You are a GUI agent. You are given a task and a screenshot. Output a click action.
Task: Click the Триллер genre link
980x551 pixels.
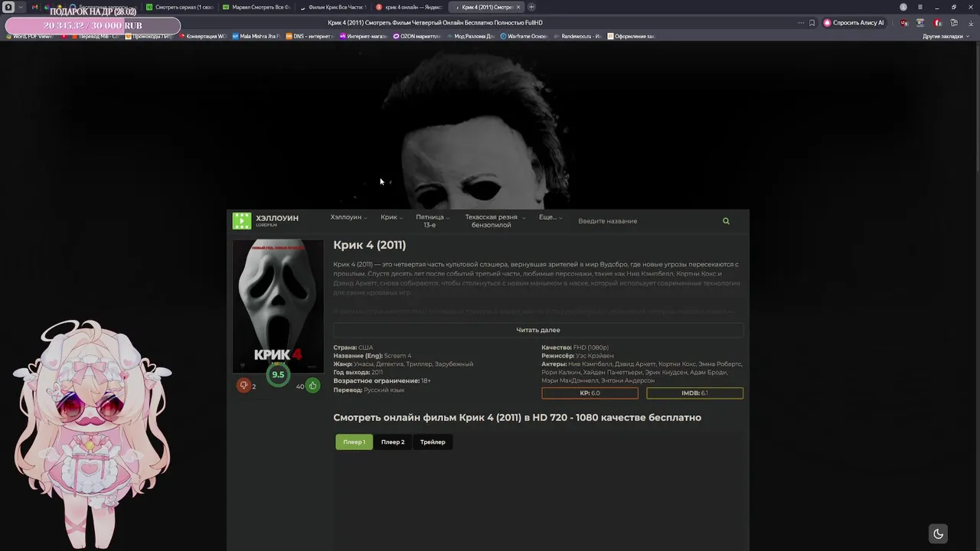[x=420, y=364]
